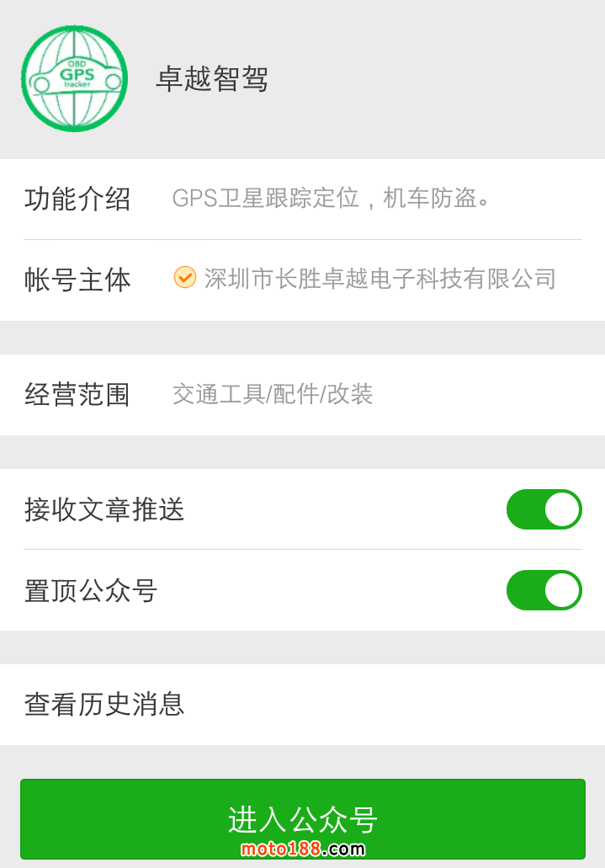Viewport: 605px width, 868px height.
Task: Disable the 接收文章推送 switch
Action: pos(544,509)
